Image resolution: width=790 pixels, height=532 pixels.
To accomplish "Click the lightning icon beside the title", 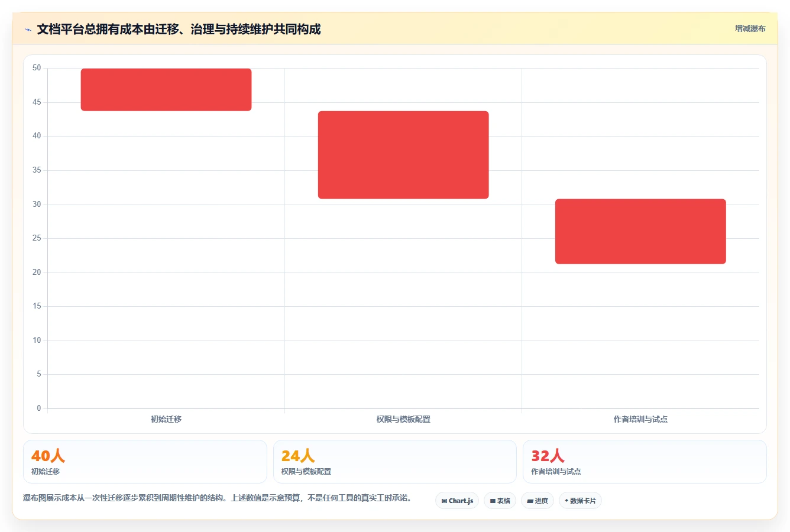I will coord(28,30).
